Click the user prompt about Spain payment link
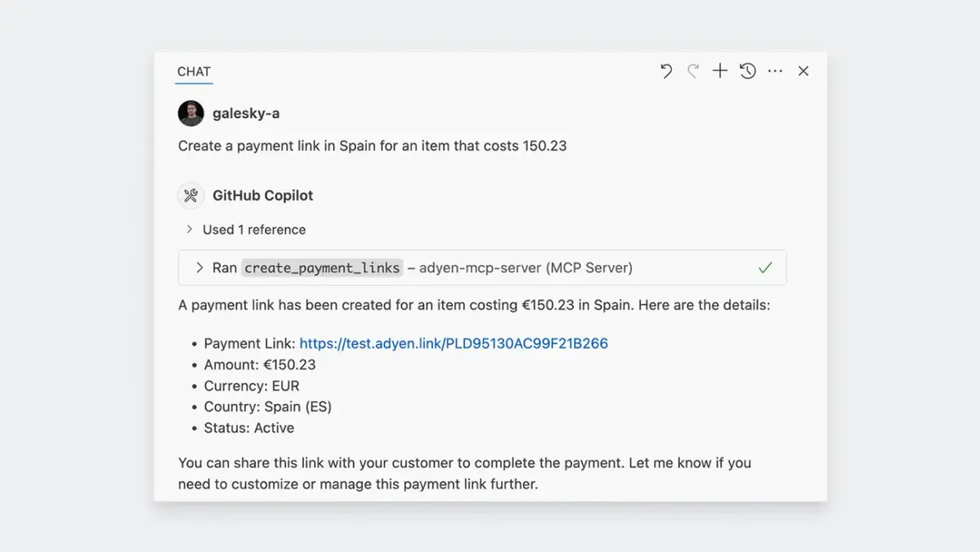This screenshot has width=980, height=552. [373, 146]
